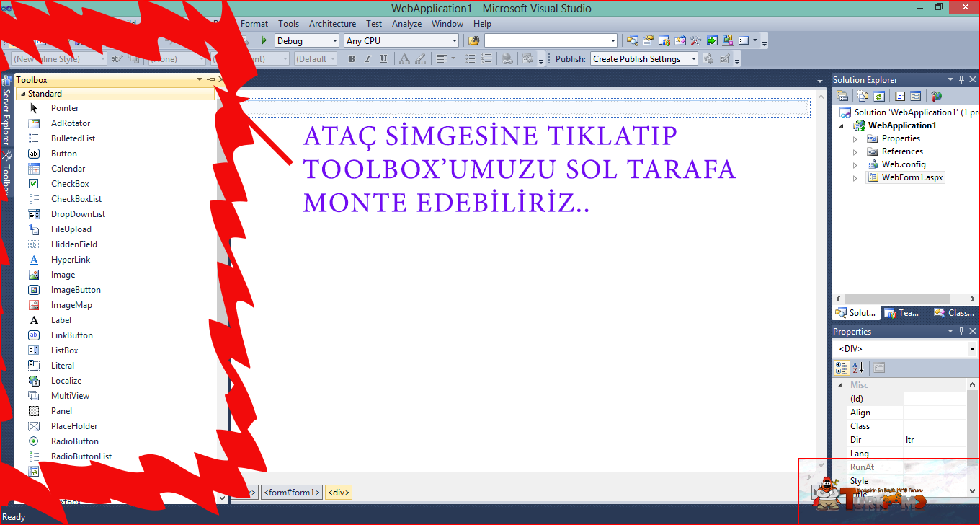Open ASP.NET Configuration globe-hammer icon

point(936,96)
